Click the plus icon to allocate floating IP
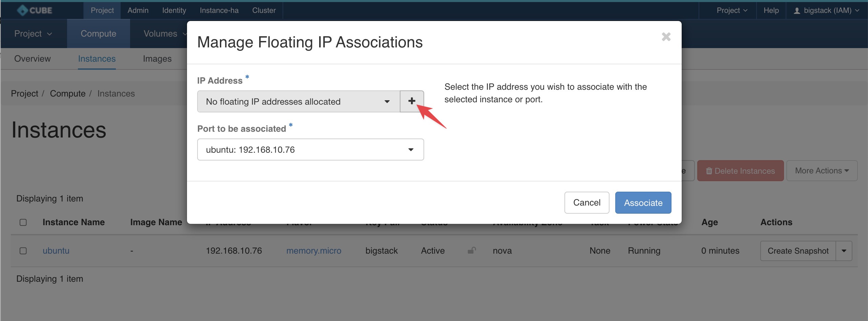 coord(412,101)
